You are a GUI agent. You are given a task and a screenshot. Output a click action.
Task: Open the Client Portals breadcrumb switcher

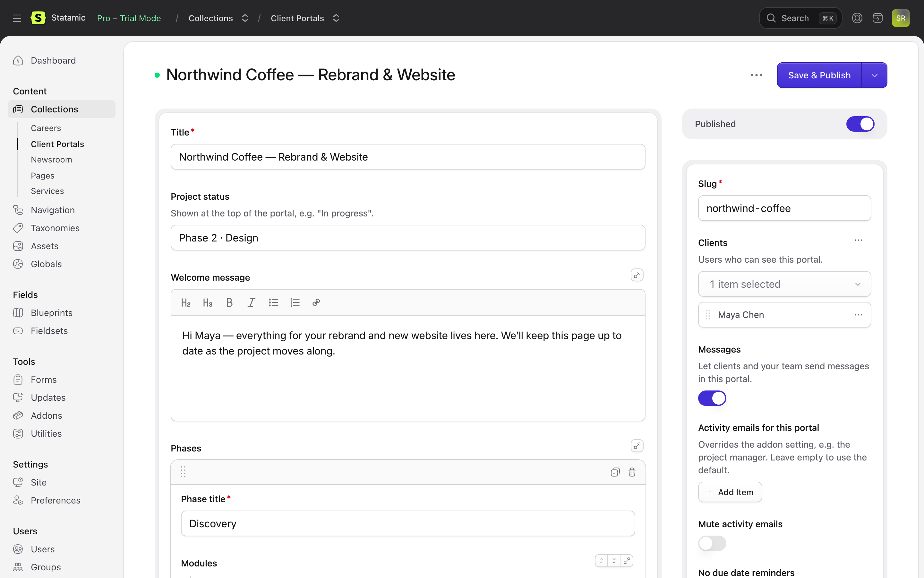point(336,18)
